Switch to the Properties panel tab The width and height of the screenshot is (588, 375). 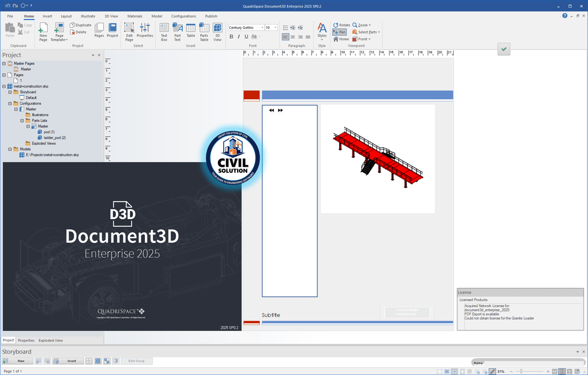pyautogui.click(x=26, y=340)
